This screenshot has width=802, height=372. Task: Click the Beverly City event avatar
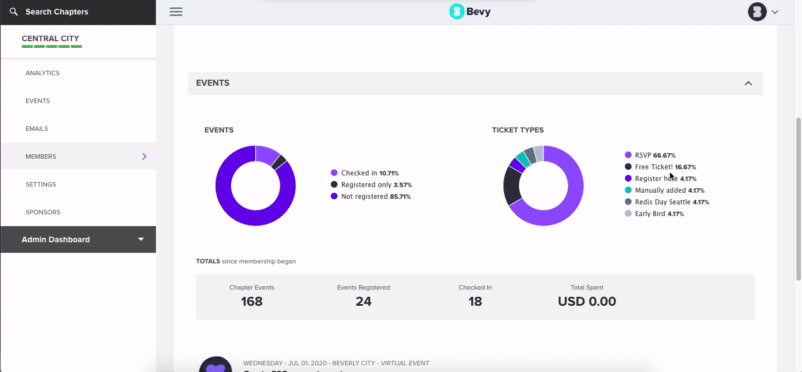click(x=215, y=364)
